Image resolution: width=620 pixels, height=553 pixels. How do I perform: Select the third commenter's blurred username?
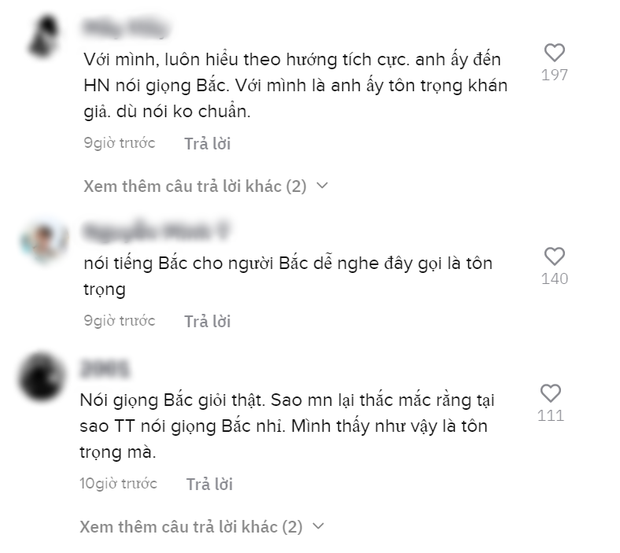coord(106,369)
